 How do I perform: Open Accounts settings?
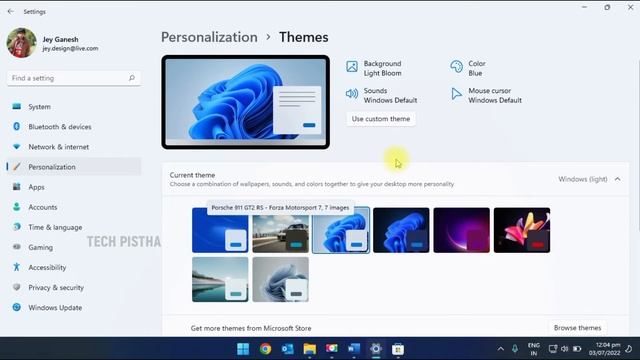(74, 207)
